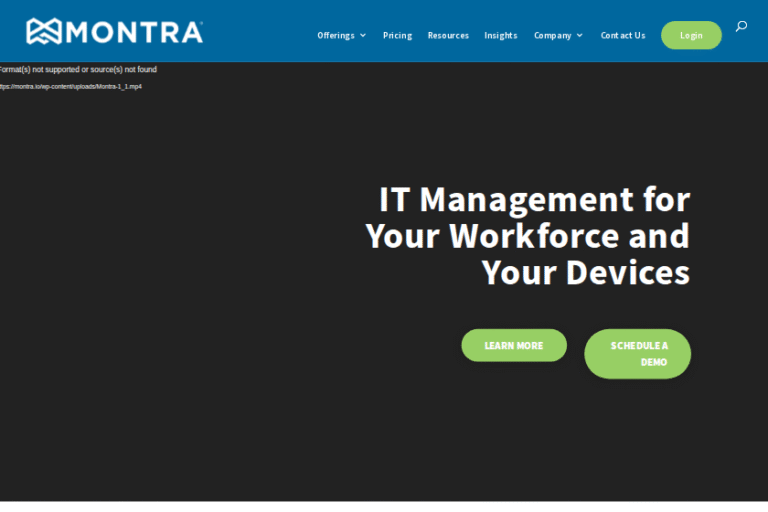Viewport: 768px width, 512px height.
Task: Navigate to Contact Us
Action: [x=623, y=36]
